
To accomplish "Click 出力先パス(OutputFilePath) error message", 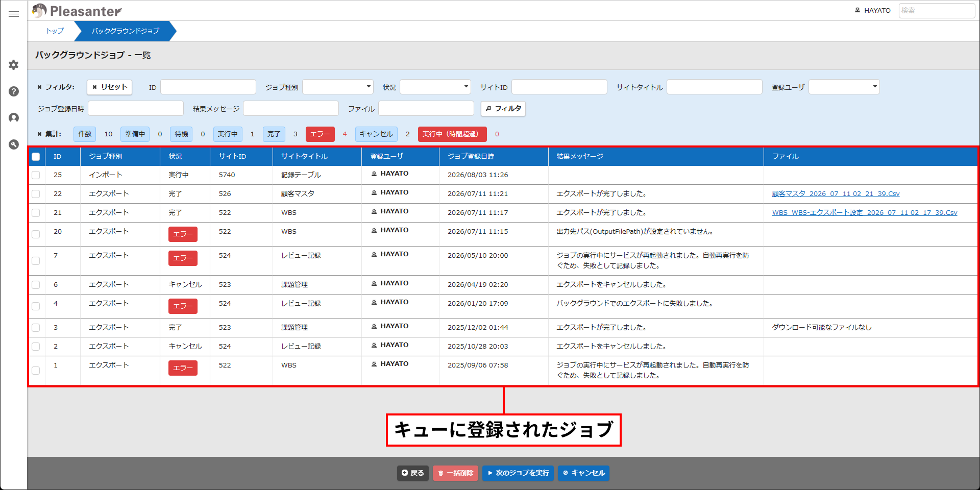I will click(634, 232).
